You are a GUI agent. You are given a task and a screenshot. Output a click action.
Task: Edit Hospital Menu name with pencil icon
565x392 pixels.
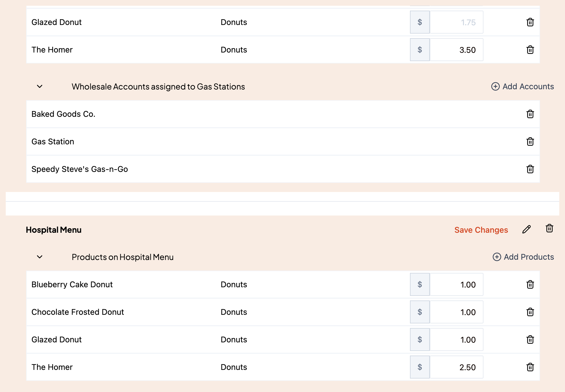527,229
